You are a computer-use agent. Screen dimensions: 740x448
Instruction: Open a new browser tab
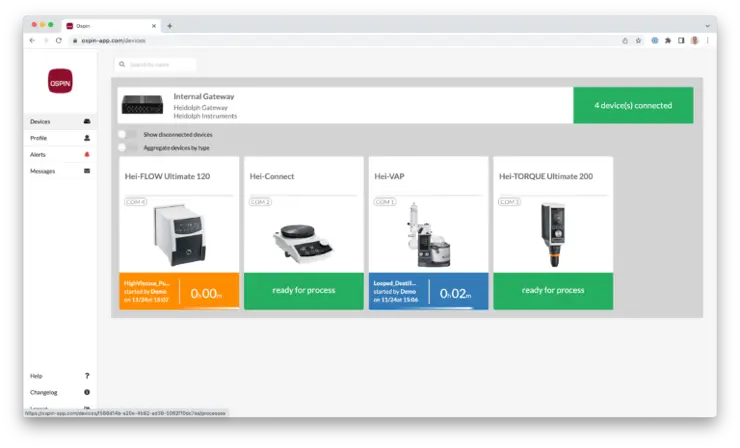click(x=169, y=26)
